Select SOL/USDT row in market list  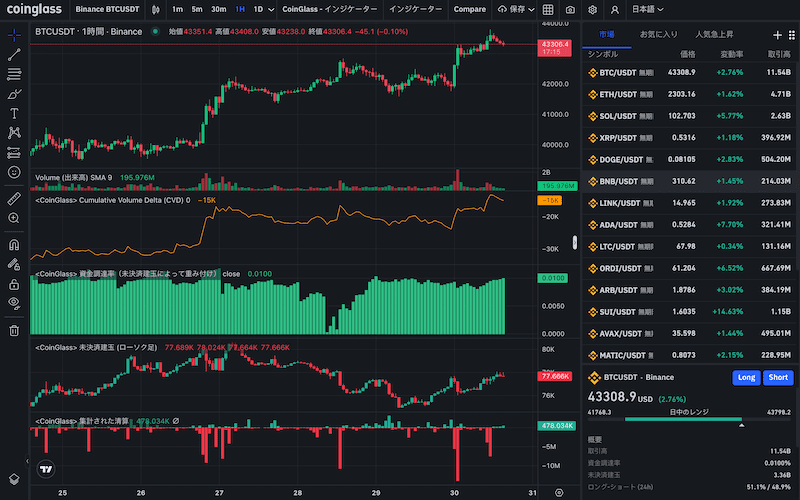click(x=691, y=116)
